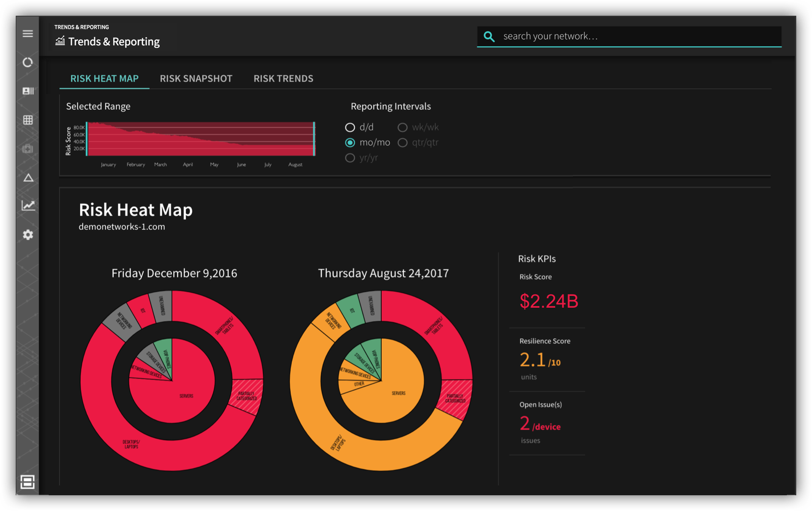The width and height of the screenshot is (812, 511).
Task: Click the left range handle on risk chart
Action: [87, 139]
